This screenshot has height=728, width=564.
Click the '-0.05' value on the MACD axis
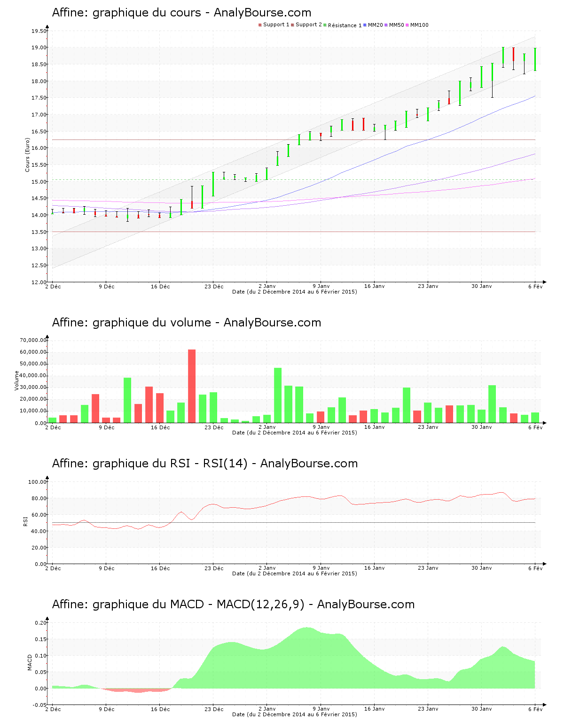[40, 705]
